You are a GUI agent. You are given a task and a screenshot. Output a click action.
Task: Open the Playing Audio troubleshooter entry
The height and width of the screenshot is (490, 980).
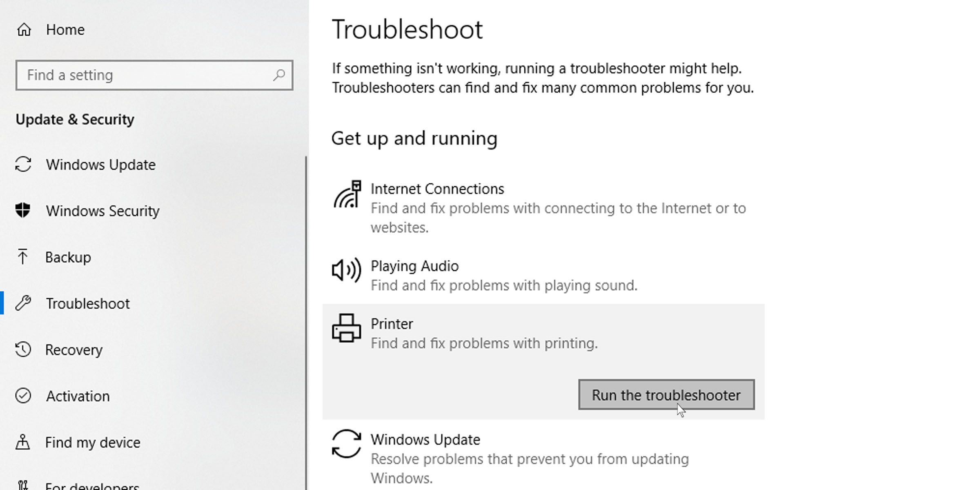pyautogui.click(x=414, y=266)
